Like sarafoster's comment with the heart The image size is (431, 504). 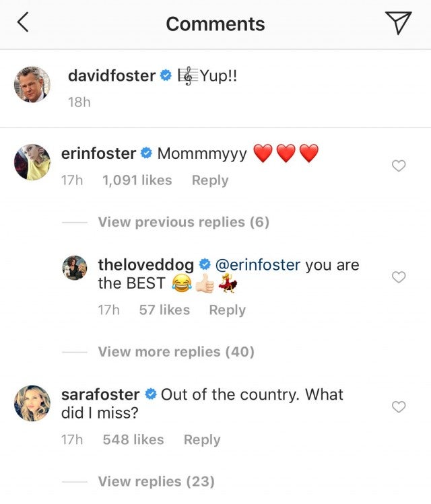click(x=399, y=406)
